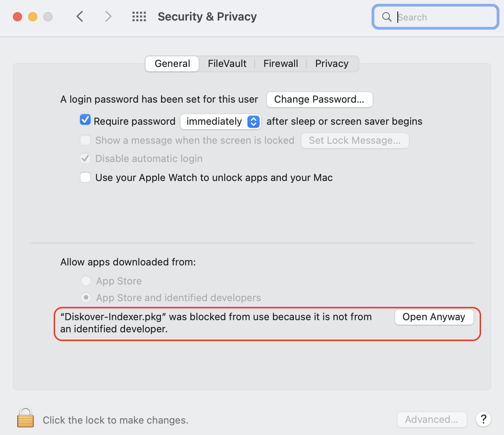Image resolution: width=504 pixels, height=435 pixels.
Task: Click Open Anyway for Diskover-Indexer.pkg
Action: pos(434,317)
